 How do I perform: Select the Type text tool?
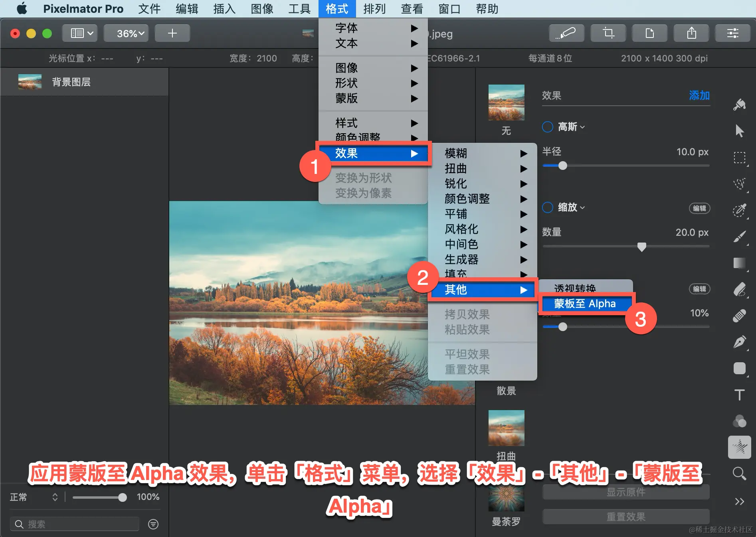click(x=739, y=395)
